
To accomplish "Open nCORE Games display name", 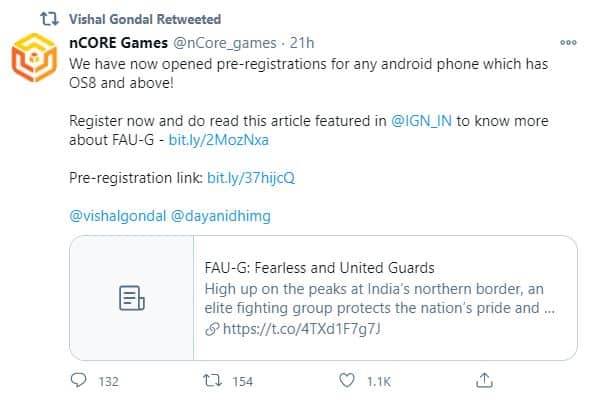I will (118, 43).
